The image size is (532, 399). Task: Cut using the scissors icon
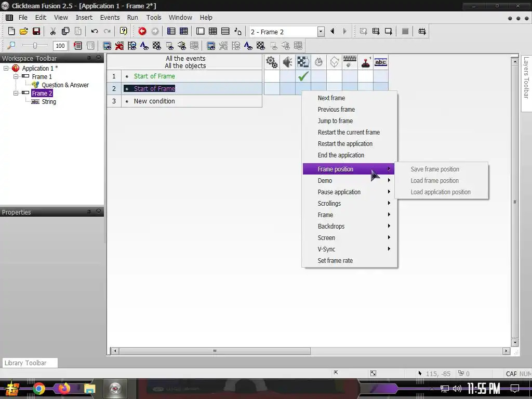[52, 32]
